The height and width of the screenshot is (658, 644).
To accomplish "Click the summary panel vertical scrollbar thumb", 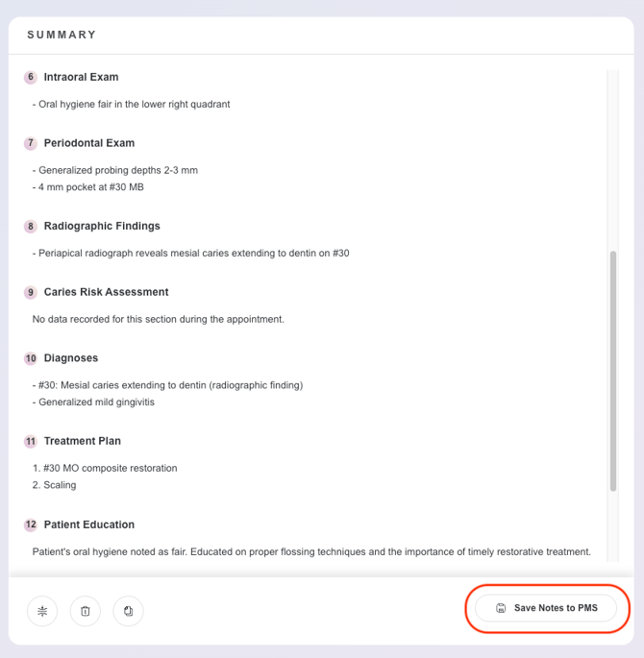I will coord(613,371).
